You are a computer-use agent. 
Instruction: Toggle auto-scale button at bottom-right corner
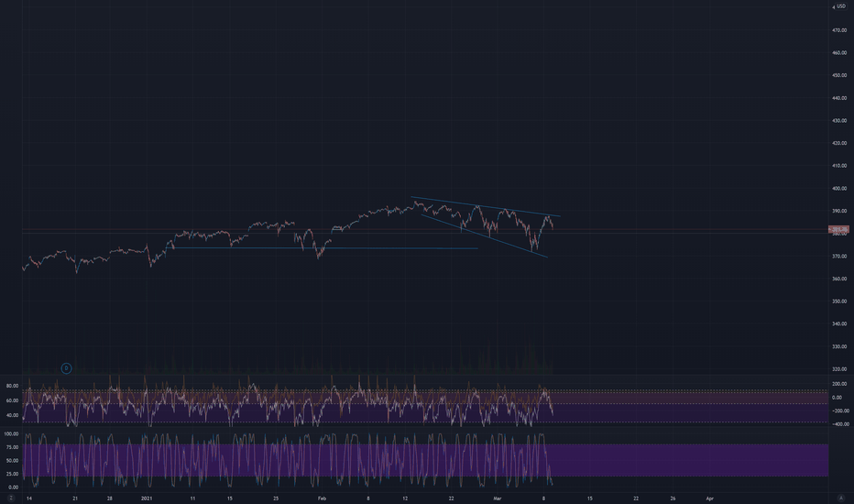pos(841,498)
